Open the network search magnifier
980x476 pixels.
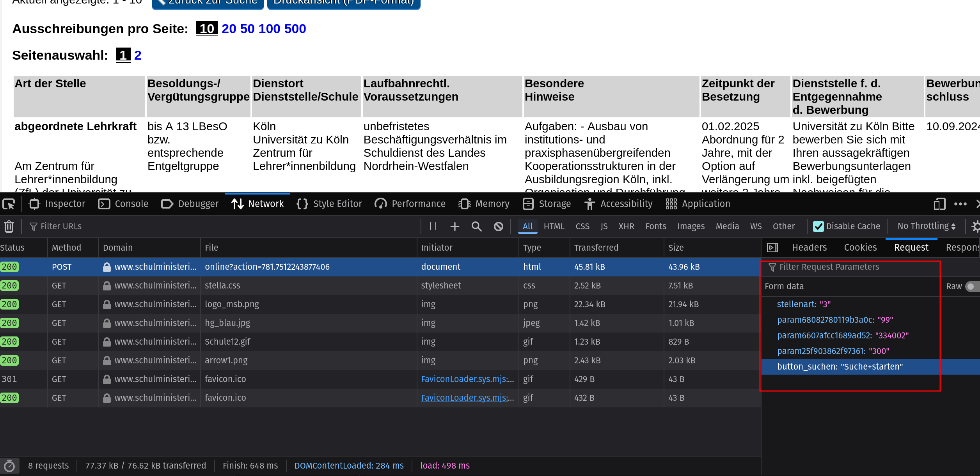pos(476,226)
